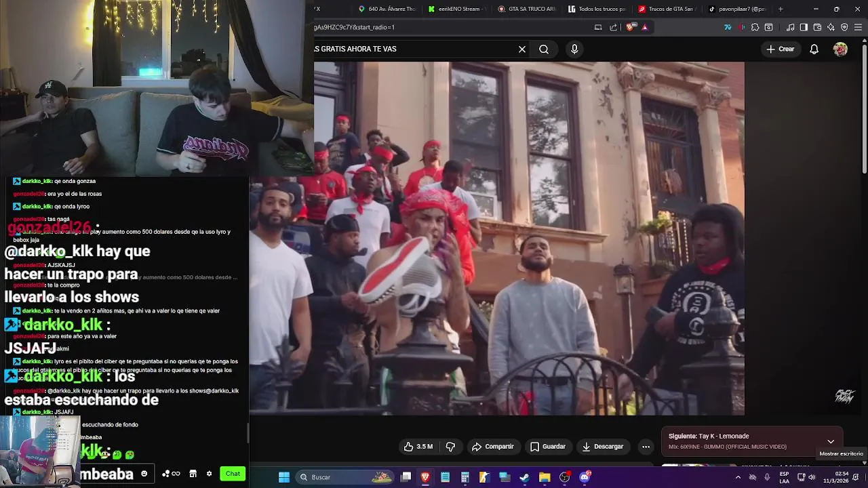868x488 pixels.
Task: Open the chat shop icon
Action: click(193, 474)
